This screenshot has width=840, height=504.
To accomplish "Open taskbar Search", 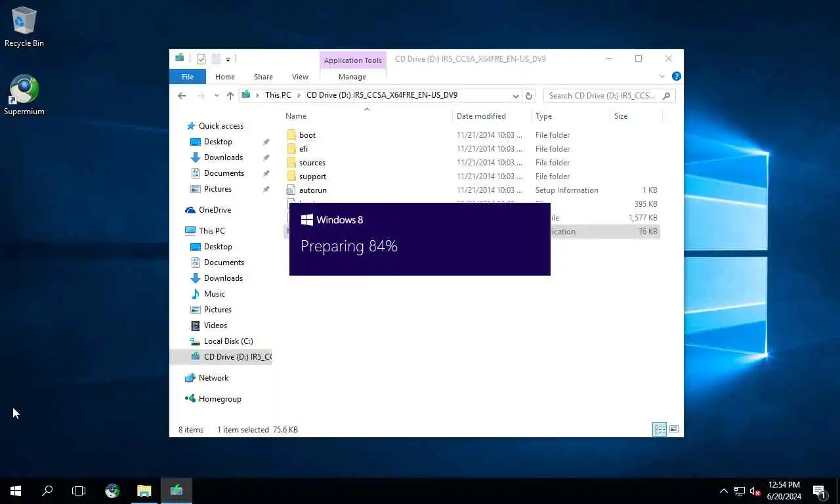I will (47, 490).
